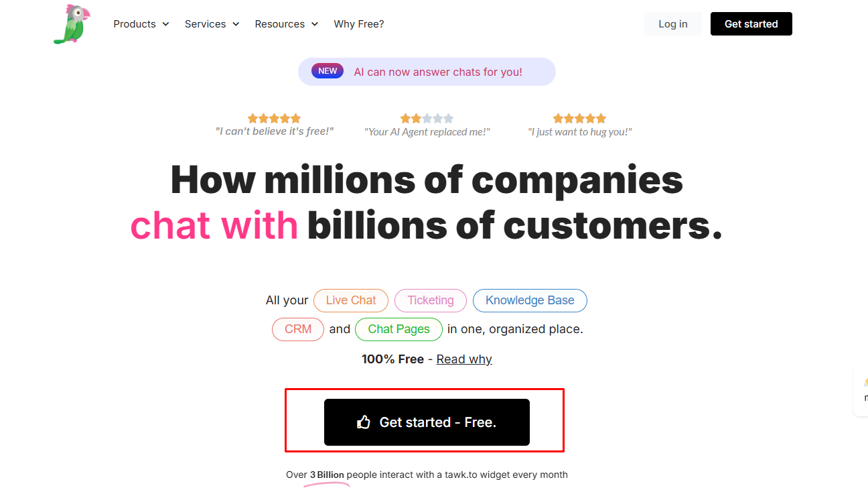Click the thumbs-up icon on Get started button
Viewport: 868px width, 494px height.
pyautogui.click(x=364, y=422)
